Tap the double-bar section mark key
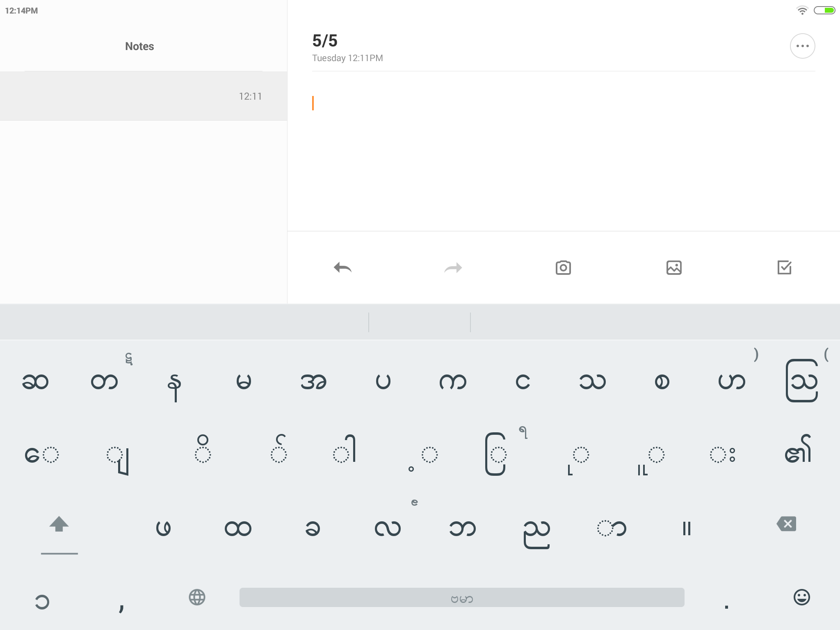The image size is (840, 630). click(x=687, y=528)
